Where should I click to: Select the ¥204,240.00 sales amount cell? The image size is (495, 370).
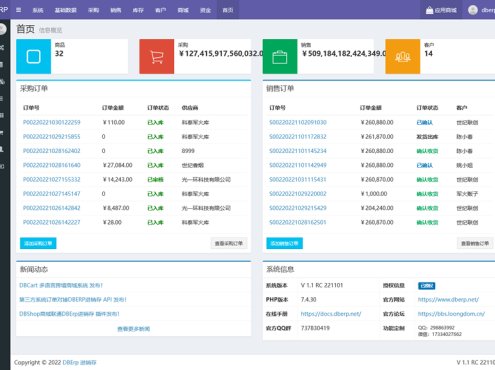click(377, 208)
